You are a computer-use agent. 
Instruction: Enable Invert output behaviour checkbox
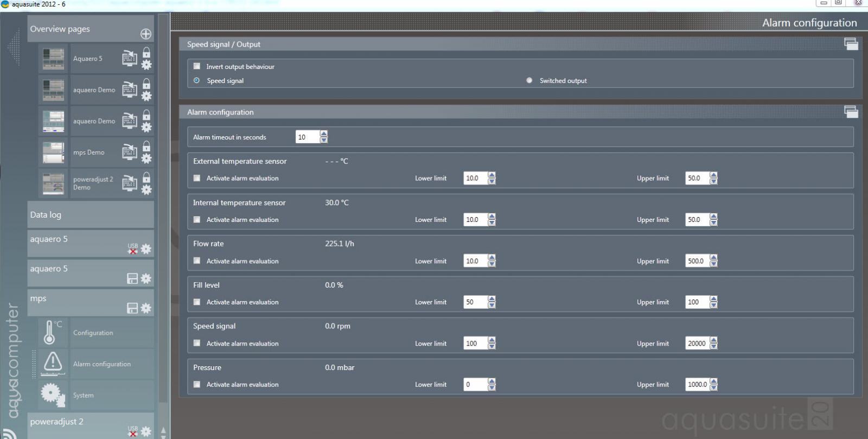[197, 66]
